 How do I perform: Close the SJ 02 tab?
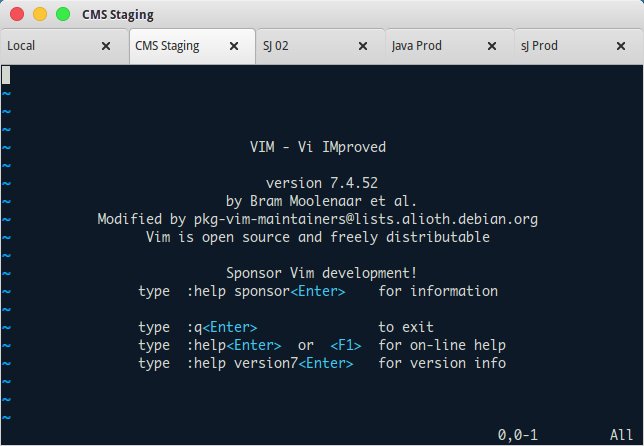(x=363, y=46)
